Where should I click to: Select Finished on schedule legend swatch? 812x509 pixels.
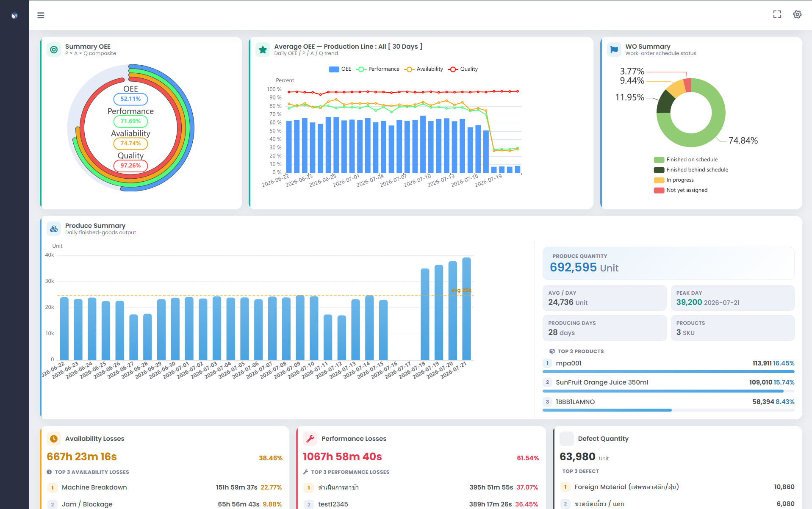pyautogui.click(x=659, y=160)
